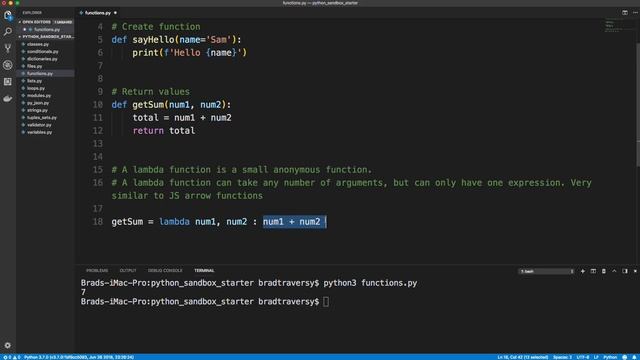Split the terminal pane

[593, 271]
